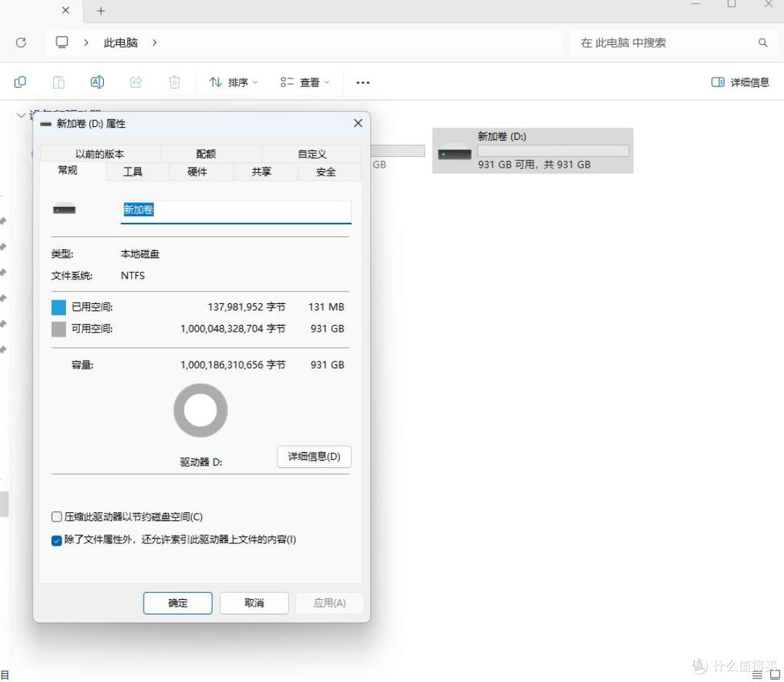Click the copy icon in Explorer toolbar

pyautogui.click(x=20, y=82)
